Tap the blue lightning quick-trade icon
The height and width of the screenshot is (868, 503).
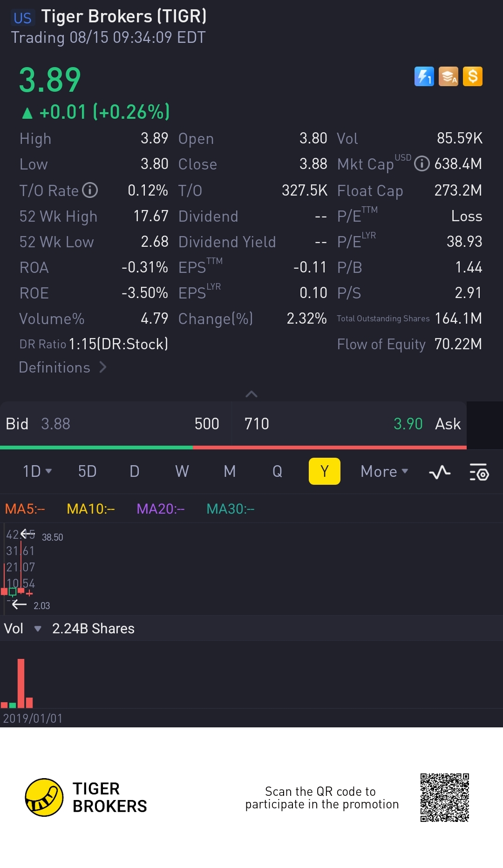click(x=424, y=76)
